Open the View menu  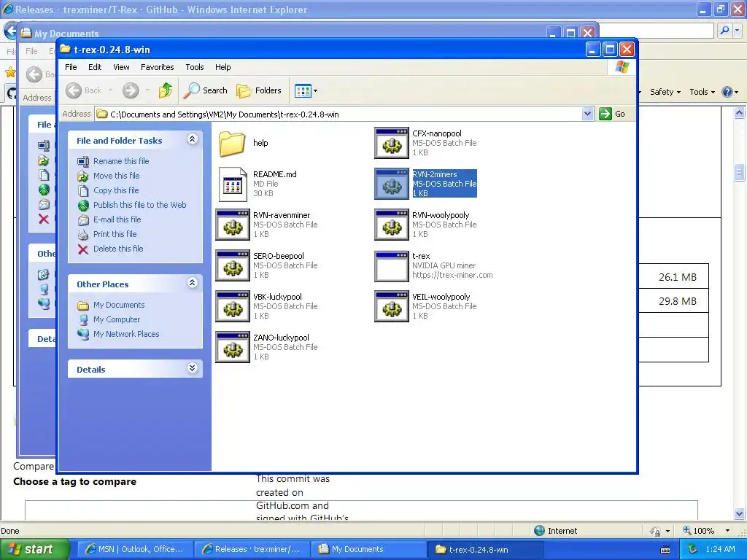click(121, 67)
